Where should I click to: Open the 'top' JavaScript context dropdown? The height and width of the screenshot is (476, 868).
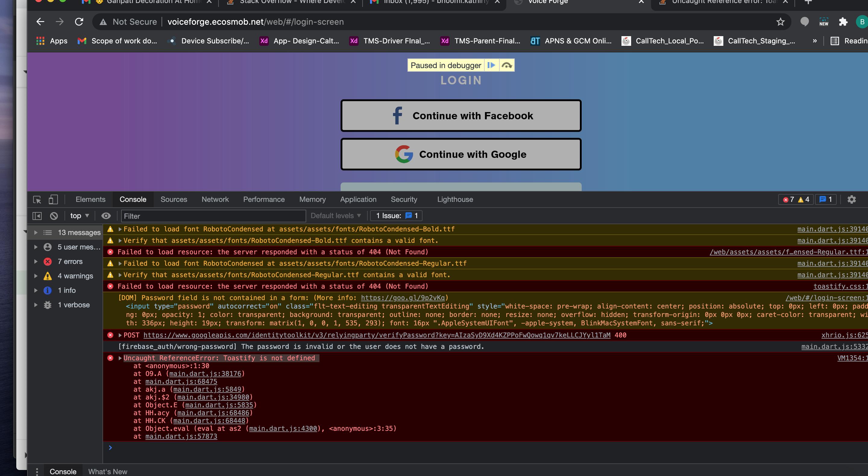(x=80, y=216)
